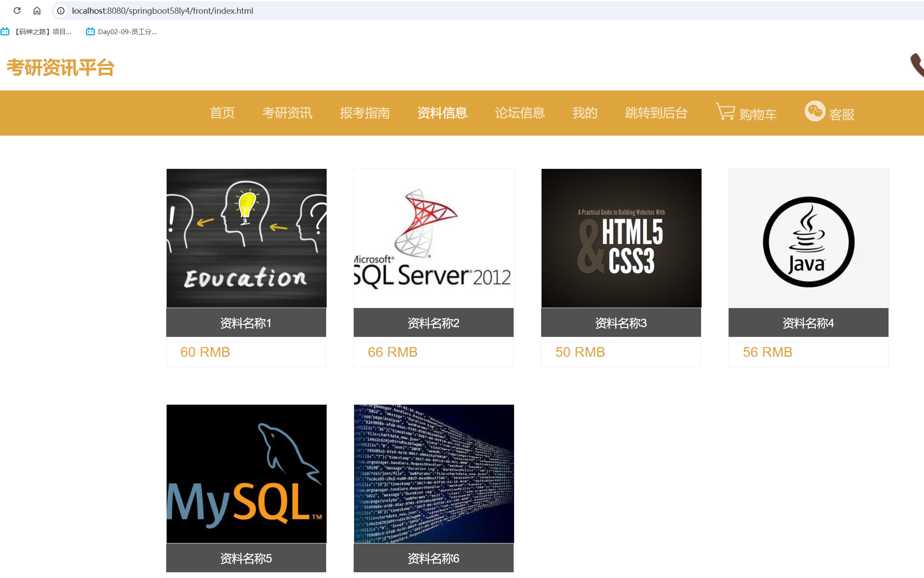924x578 pixels.
Task: Open the 考研资讯 menu item
Action: click(287, 113)
